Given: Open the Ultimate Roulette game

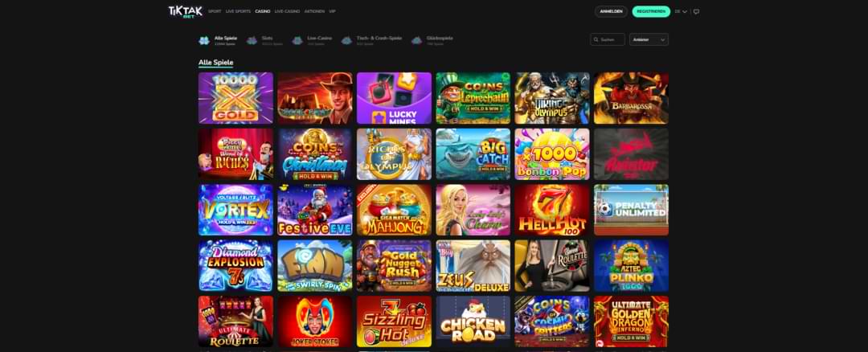Looking at the screenshot, I should coord(235,321).
